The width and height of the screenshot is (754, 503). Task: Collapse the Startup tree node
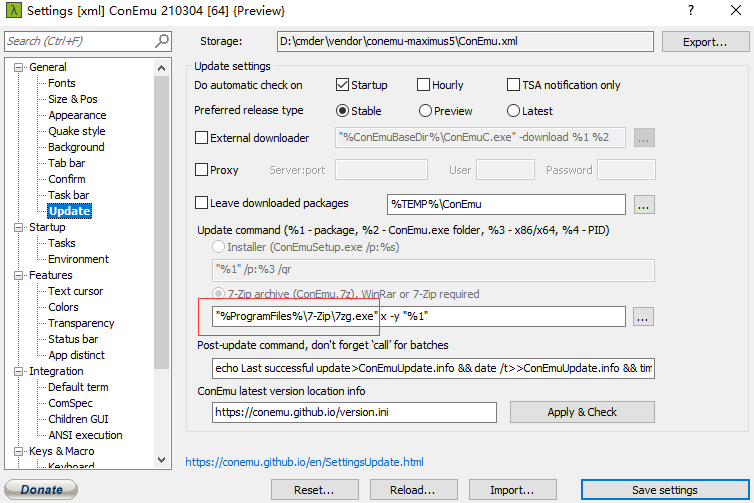click(x=18, y=227)
